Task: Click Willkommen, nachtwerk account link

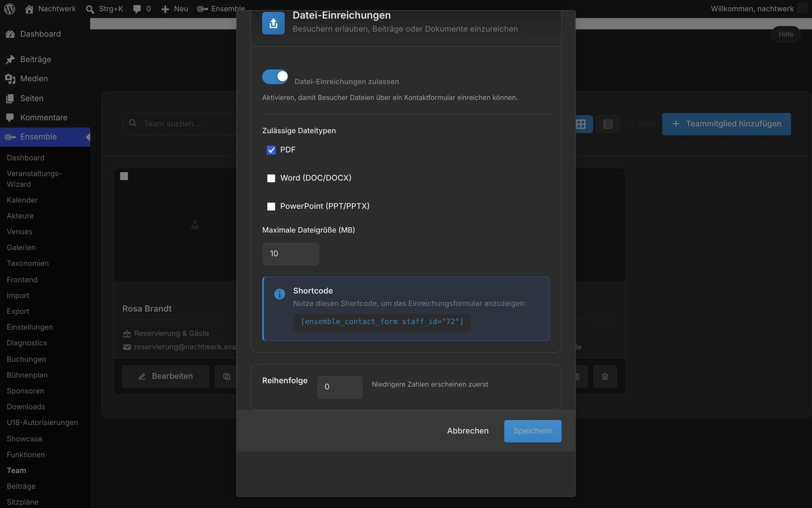Action: click(x=752, y=9)
